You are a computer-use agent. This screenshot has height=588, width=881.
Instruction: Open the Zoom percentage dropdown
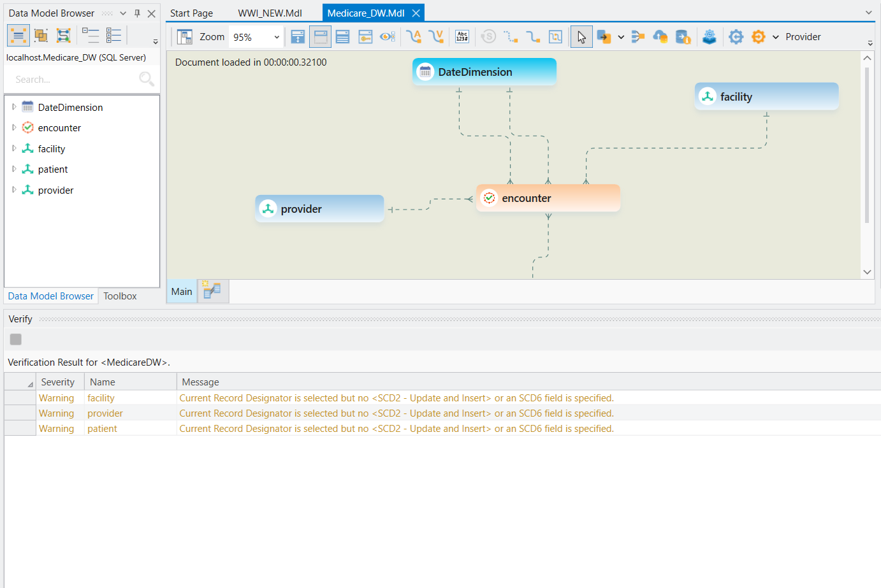277,37
